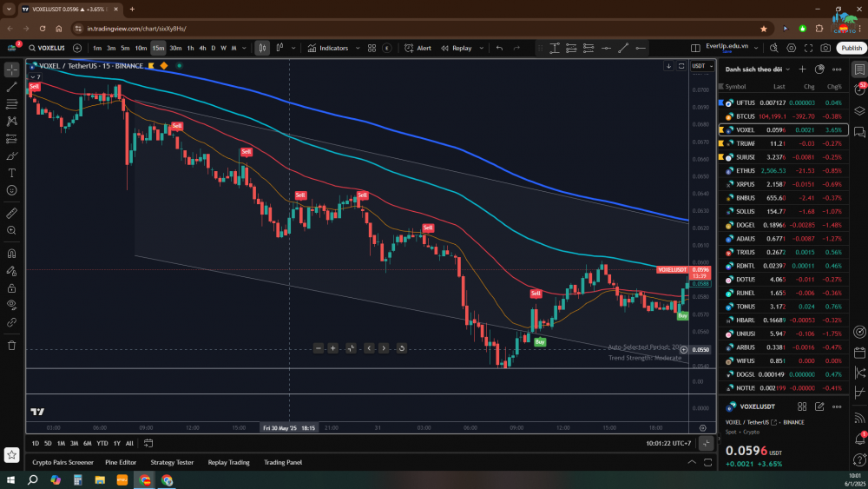
Task: Click the compare or add symbol plus icon
Action: pyautogui.click(x=77, y=48)
